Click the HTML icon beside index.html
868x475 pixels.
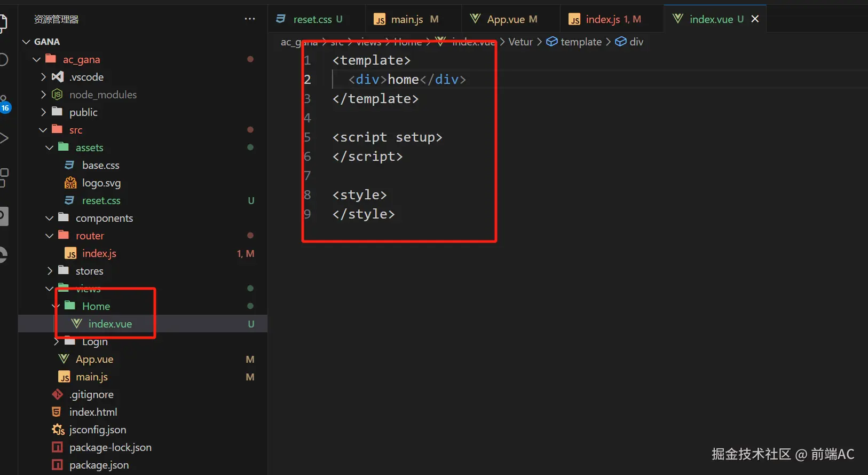click(x=57, y=412)
